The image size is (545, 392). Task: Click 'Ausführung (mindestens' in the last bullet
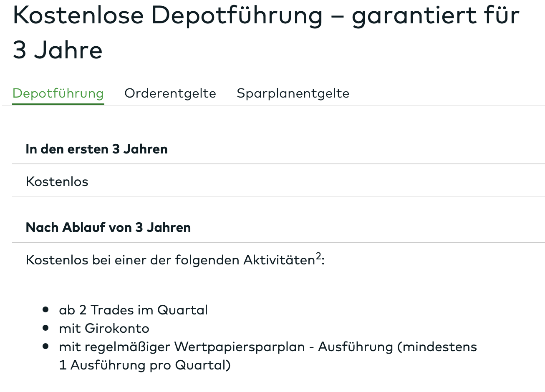397,347
